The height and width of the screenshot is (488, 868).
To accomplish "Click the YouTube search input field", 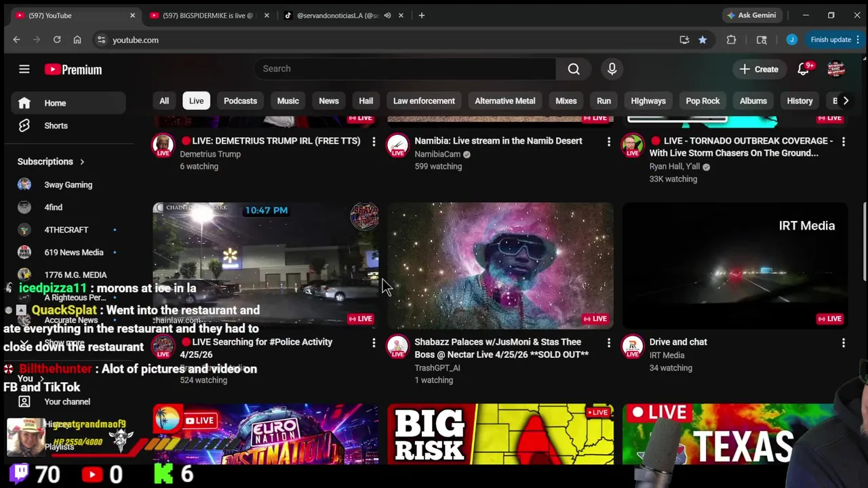I will coord(405,68).
